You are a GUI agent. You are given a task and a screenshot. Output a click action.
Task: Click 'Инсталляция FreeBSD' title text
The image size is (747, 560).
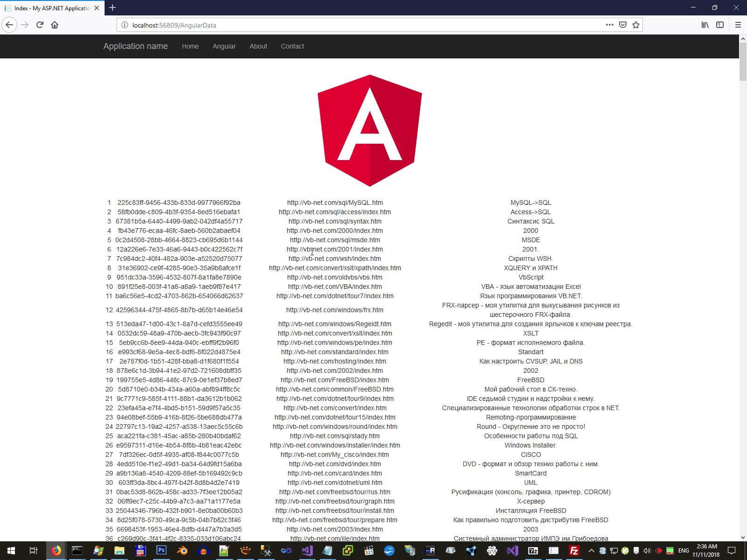click(531, 511)
